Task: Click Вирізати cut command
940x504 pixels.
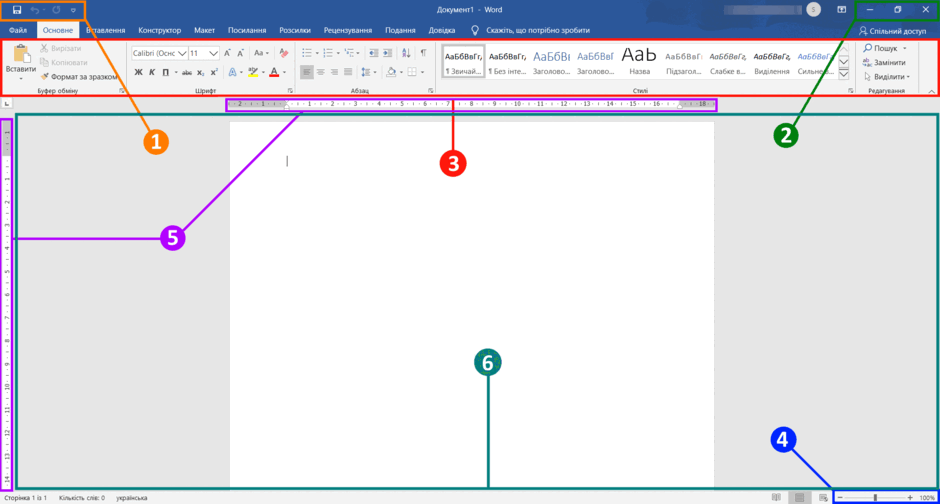Action: 61,49
